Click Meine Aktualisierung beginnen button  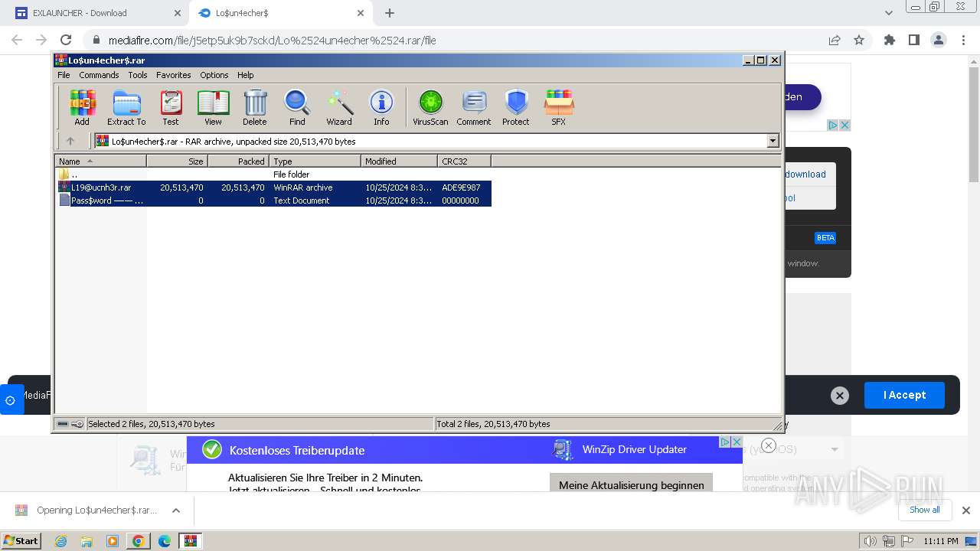632,484
